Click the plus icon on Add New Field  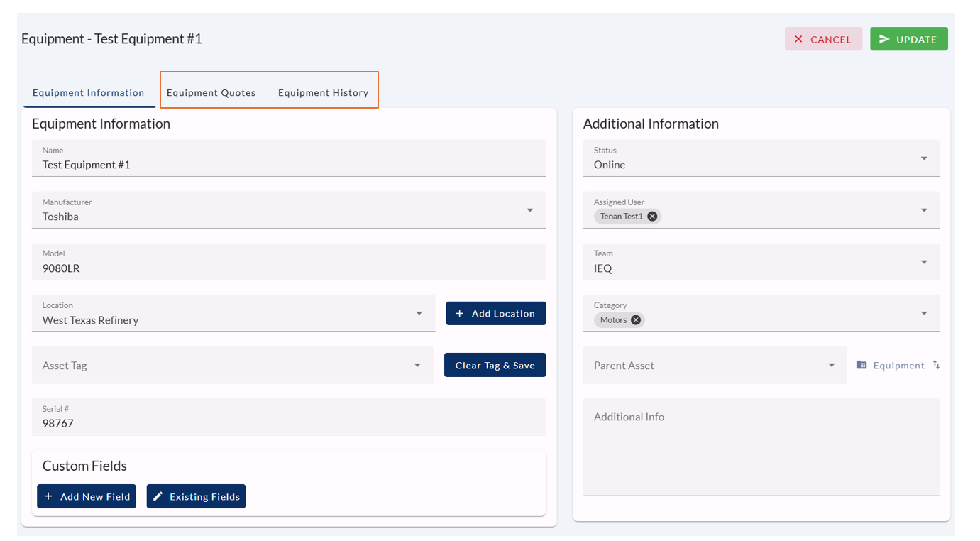[x=49, y=496]
